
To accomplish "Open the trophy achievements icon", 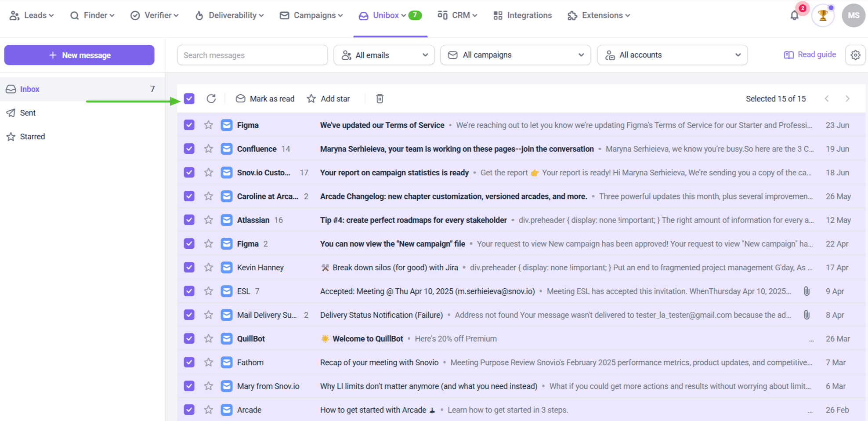I will coord(822,16).
